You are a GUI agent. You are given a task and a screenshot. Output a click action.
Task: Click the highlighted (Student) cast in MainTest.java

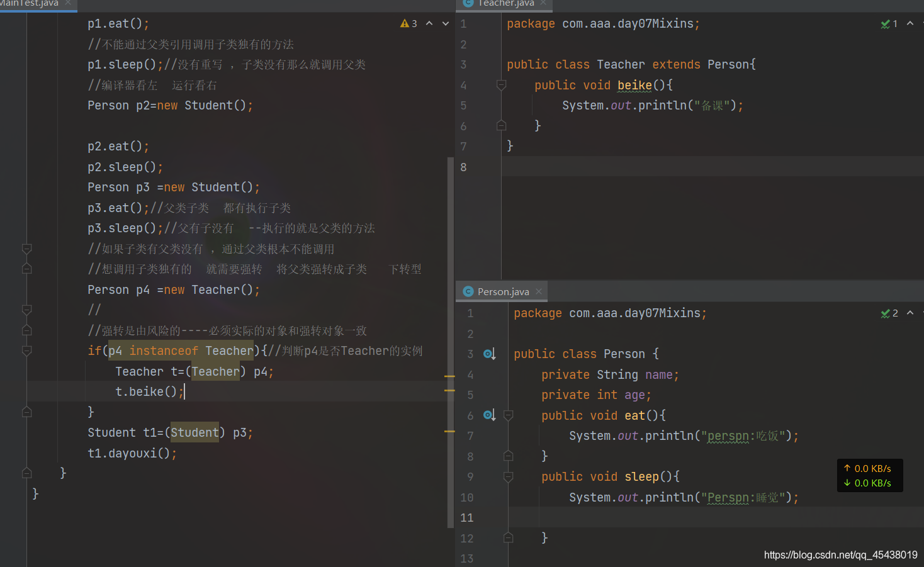(x=194, y=433)
